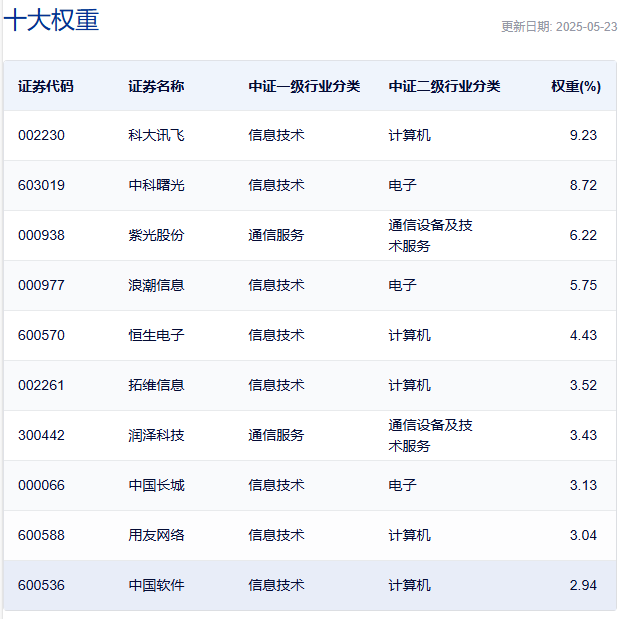Select stock name 润泽科技
Image resolution: width=622 pixels, height=619 pixels.
156,435
